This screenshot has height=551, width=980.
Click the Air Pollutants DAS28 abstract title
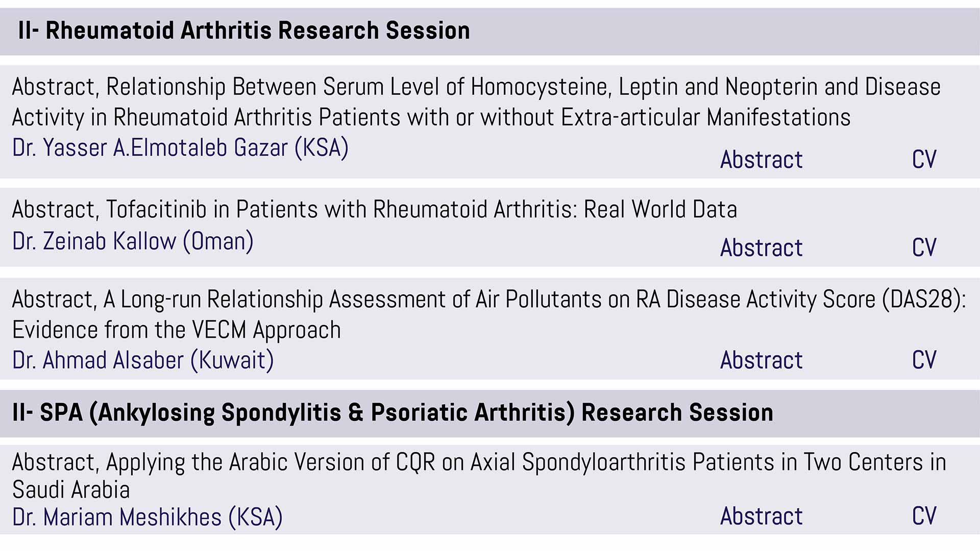[489, 315]
